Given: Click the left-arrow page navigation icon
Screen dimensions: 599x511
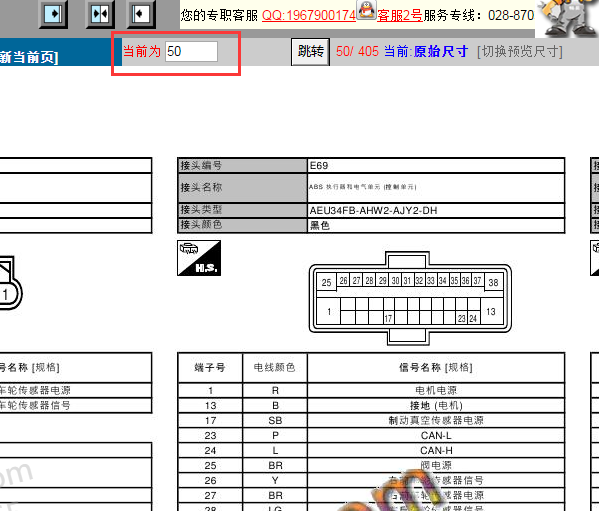Looking at the screenshot, I should tap(141, 14).
